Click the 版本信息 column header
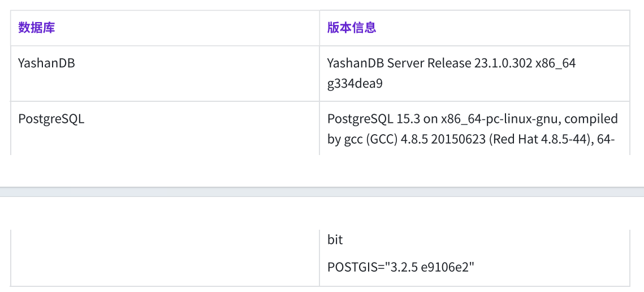The height and width of the screenshot is (292, 644). pyautogui.click(x=352, y=28)
